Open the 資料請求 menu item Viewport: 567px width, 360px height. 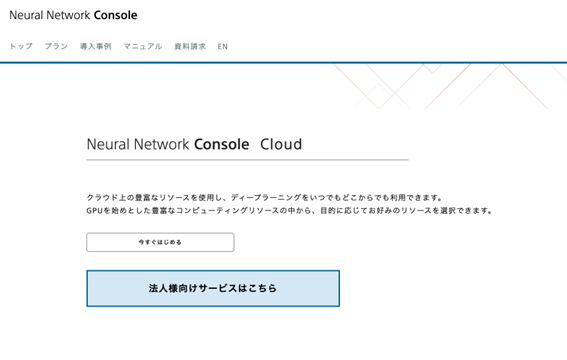click(x=190, y=46)
